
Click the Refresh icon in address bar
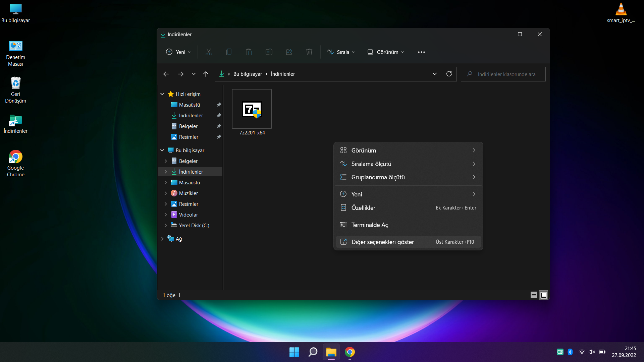click(x=449, y=74)
